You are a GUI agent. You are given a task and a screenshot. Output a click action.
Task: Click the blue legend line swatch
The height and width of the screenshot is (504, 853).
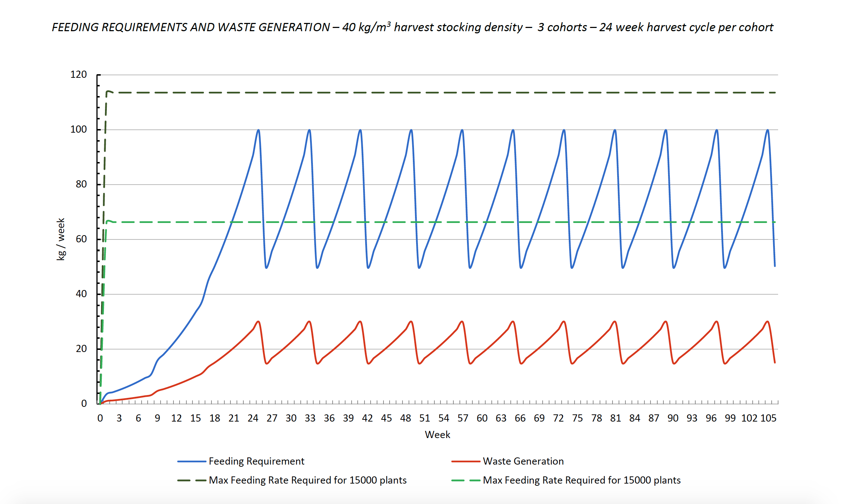[192, 461]
